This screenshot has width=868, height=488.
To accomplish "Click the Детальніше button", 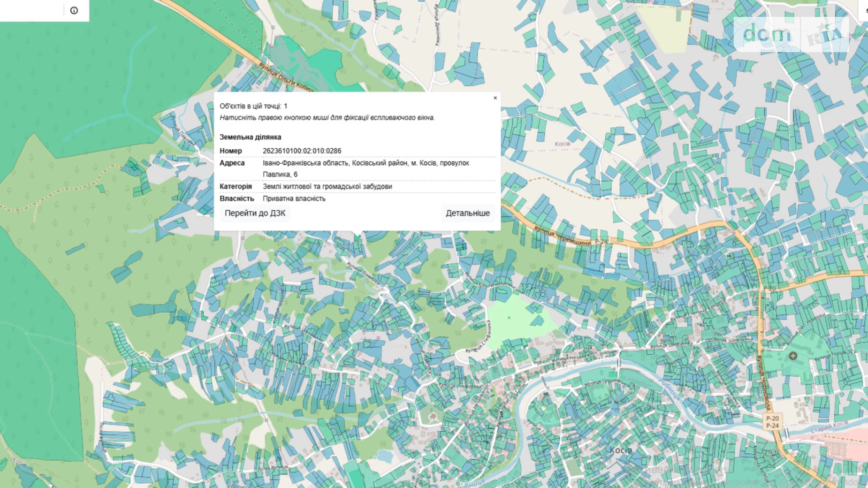I will (x=467, y=213).
